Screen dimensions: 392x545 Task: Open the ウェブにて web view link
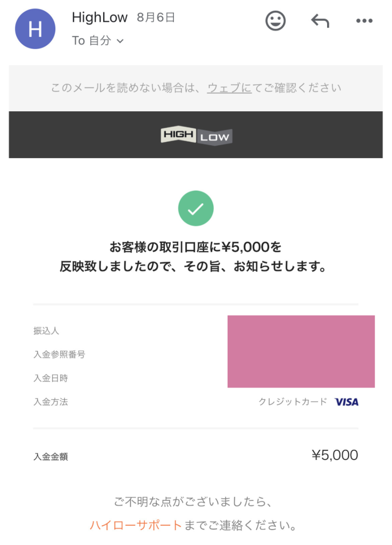click(230, 88)
